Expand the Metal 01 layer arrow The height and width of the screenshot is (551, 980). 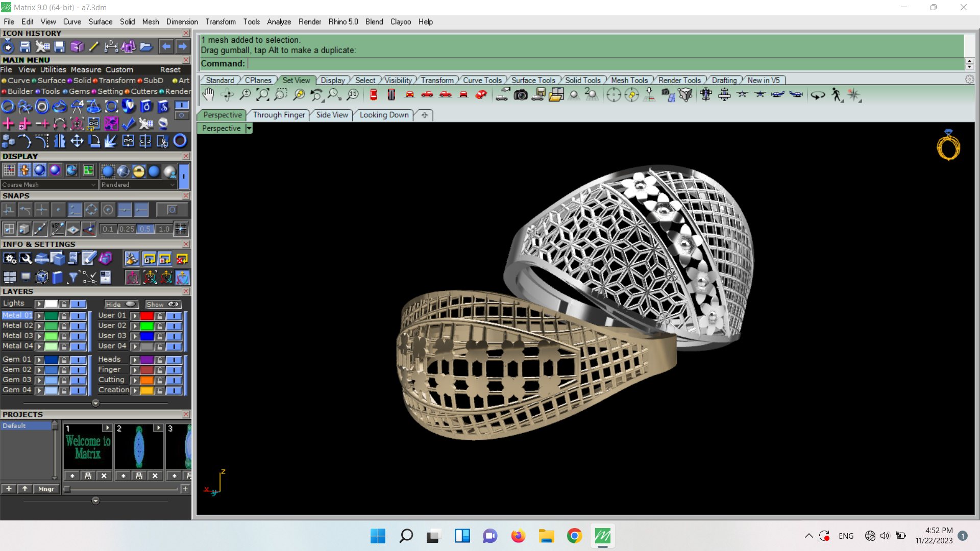tap(39, 316)
